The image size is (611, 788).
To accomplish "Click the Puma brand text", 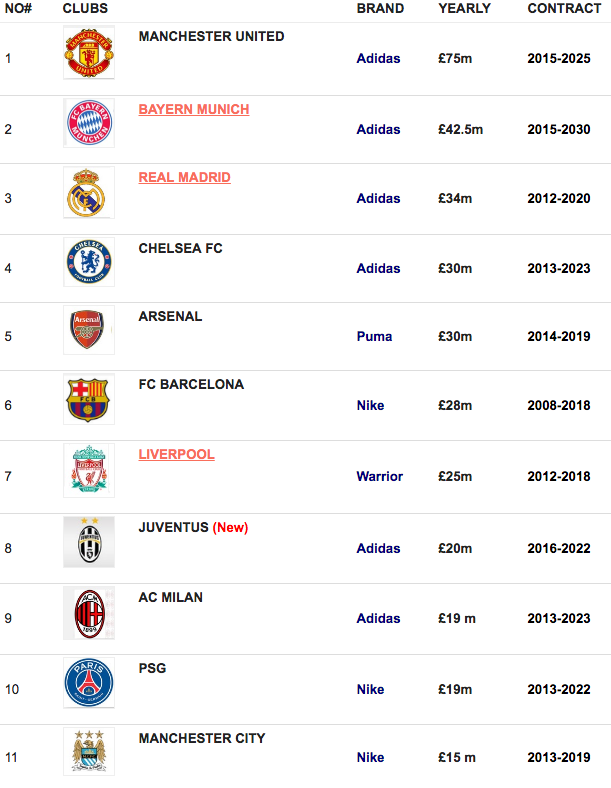I will (x=374, y=336).
